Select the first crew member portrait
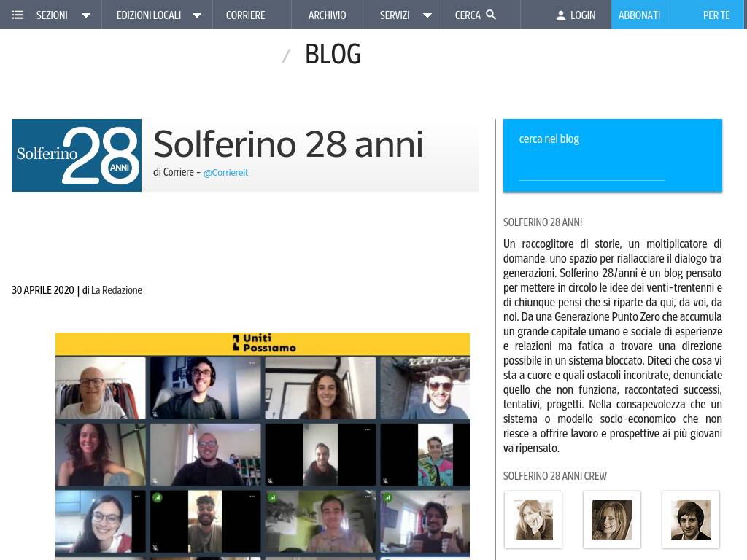This screenshot has height=560, width=747. click(x=533, y=520)
